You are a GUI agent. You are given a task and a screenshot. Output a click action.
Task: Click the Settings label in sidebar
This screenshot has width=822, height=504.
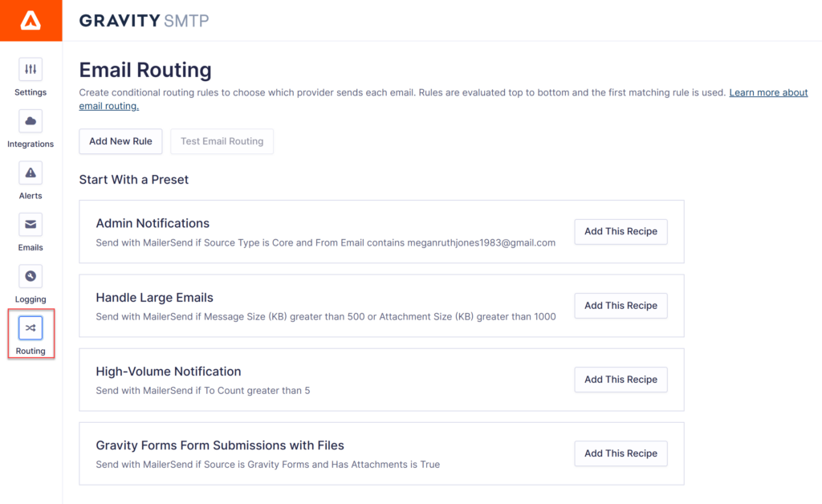click(x=31, y=92)
